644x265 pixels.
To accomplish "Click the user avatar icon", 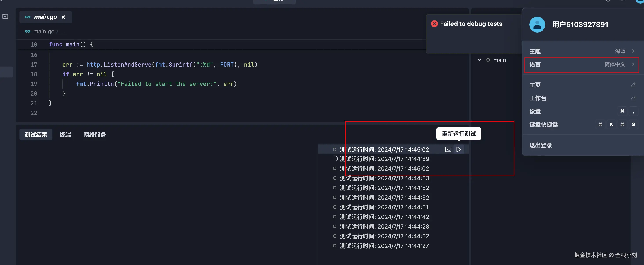I will [537, 24].
